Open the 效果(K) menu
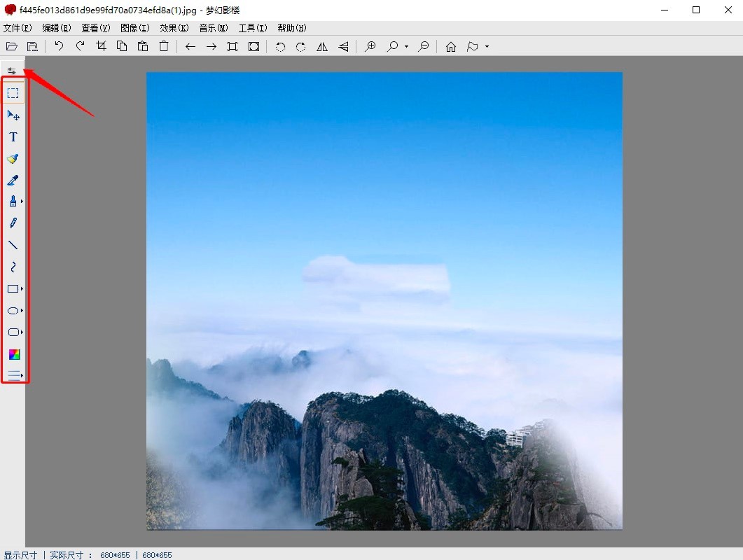This screenshot has height=560, width=743. [x=174, y=28]
